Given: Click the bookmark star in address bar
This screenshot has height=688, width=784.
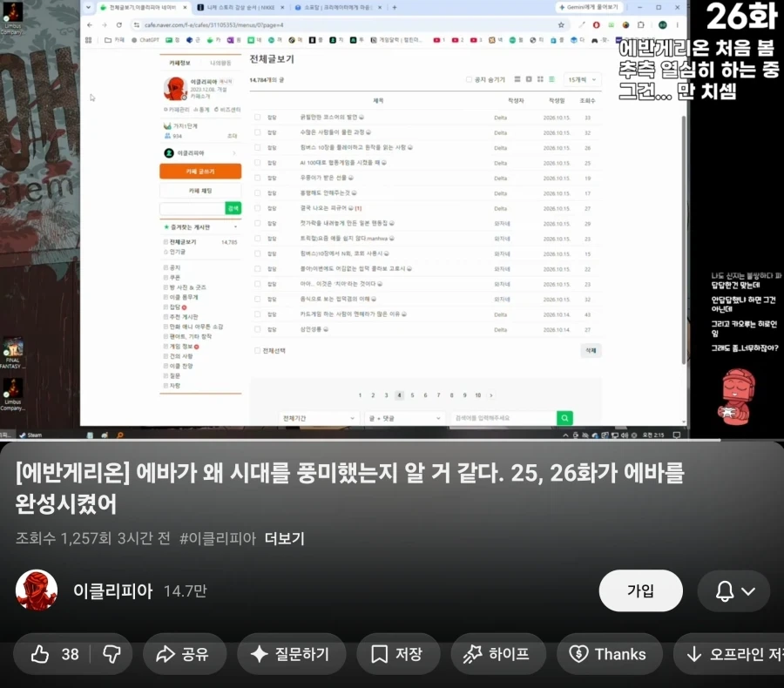Looking at the screenshot, I should (561, 24).
